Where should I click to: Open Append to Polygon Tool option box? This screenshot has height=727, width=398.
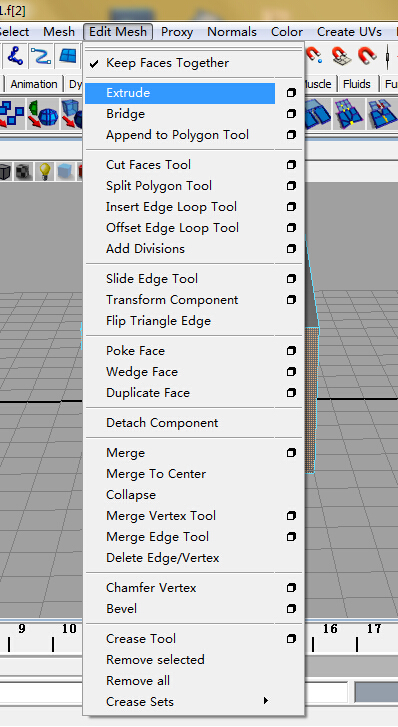291,134
